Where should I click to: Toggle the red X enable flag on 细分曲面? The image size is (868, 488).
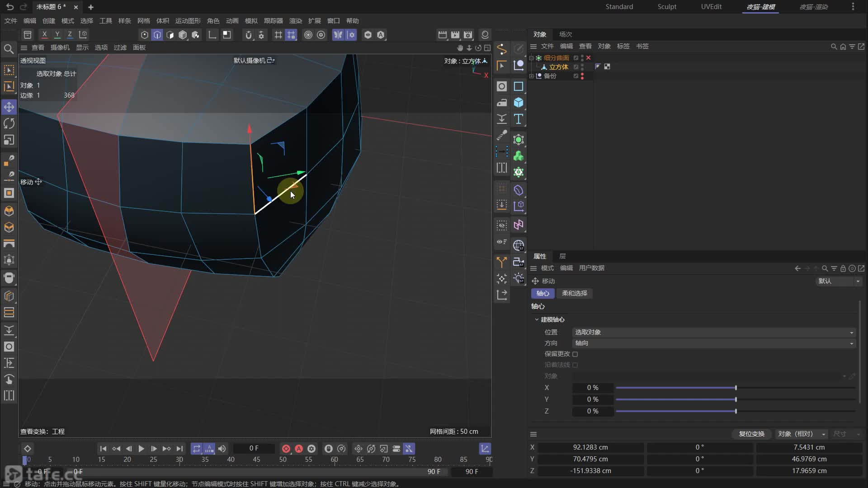coord(588,58)
